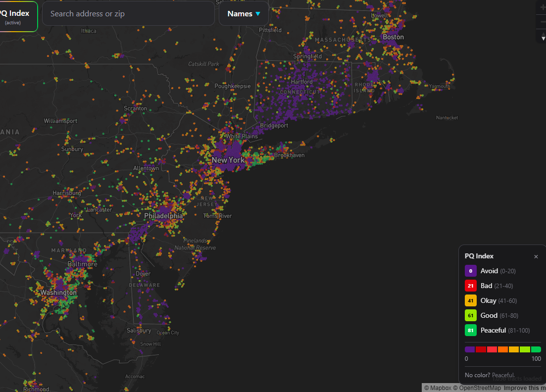Click the Allentown map label
This screenshot has height=392, width=546.
(146, 168)
